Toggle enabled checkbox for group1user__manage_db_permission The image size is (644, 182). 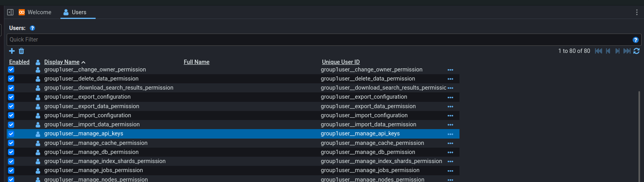coord(11,152)
